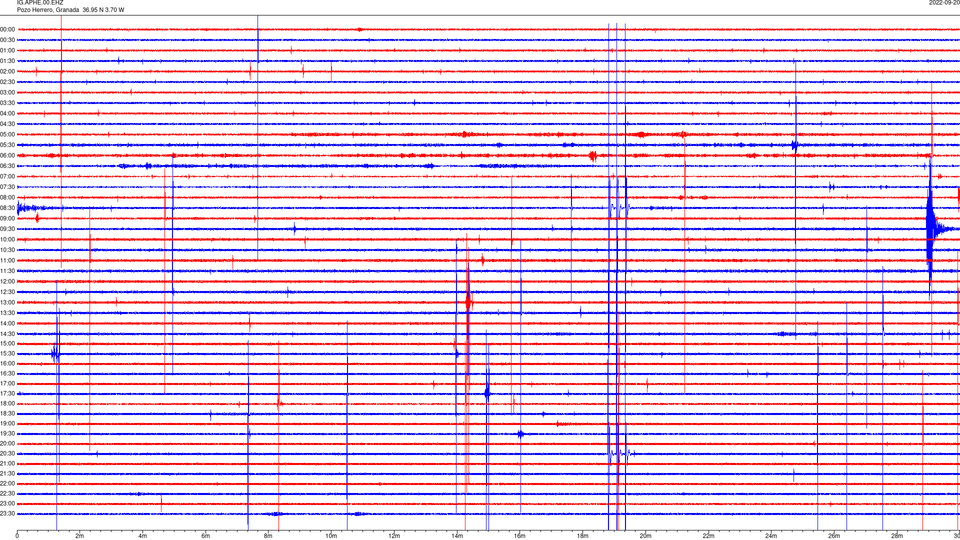Viewport: 960px width, 540px height.
Task: Select the 21:00 trace time label
Action: (x=7, y=463)
